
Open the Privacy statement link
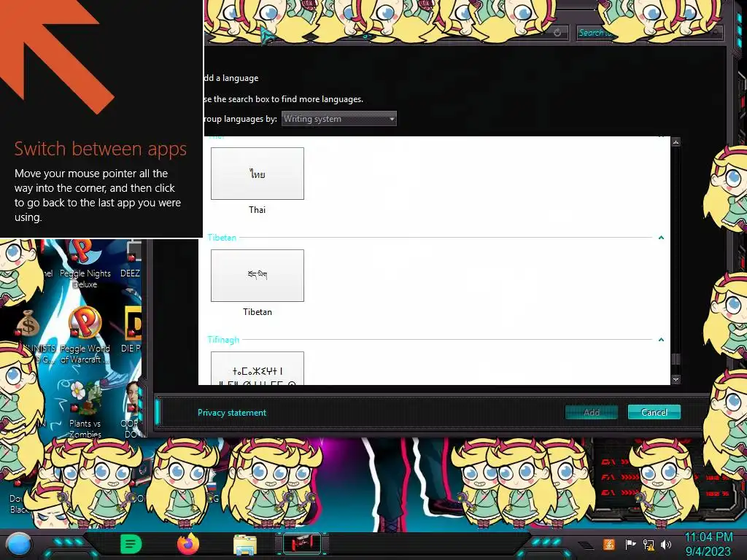coord(231,413)
